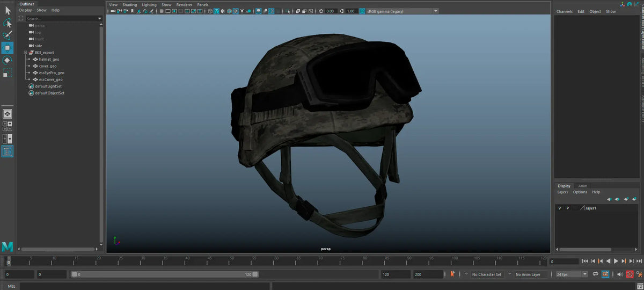Image resolution: width=644 pixels, height=290 pixels.
Task: Open Channel Box Object menu
Action: [x=595, y=11]
